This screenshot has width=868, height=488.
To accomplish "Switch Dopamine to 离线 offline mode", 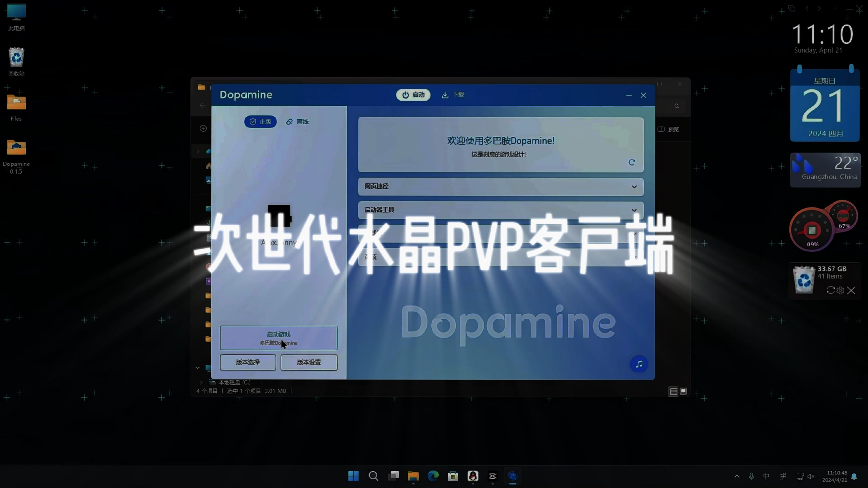I will click(297, 122).
